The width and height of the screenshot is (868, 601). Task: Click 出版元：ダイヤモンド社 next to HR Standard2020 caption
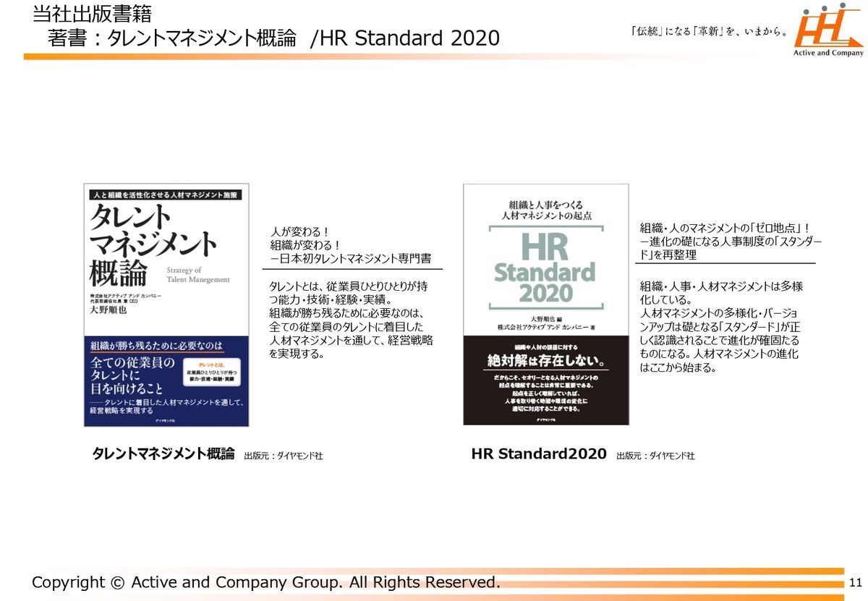[655, 456]
